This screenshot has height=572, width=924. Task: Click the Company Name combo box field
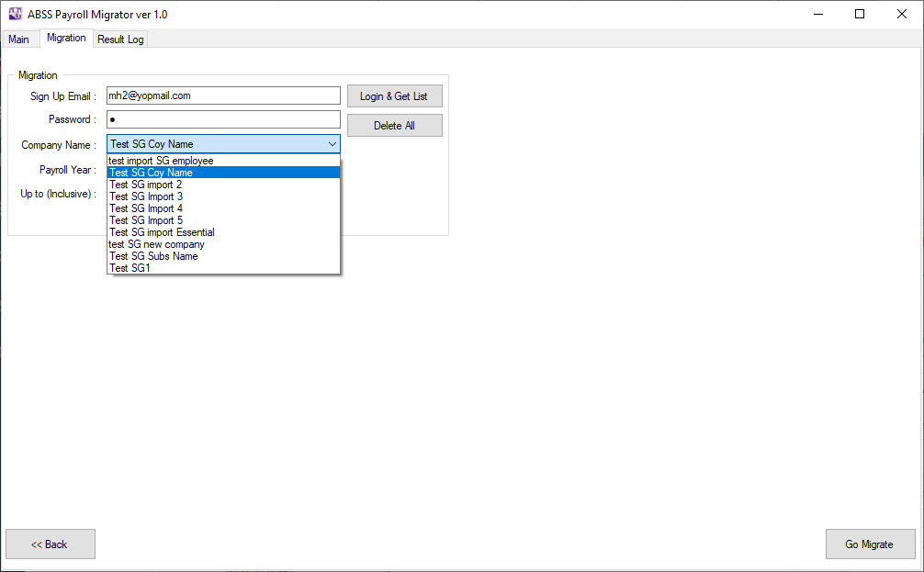pos(223,144)
